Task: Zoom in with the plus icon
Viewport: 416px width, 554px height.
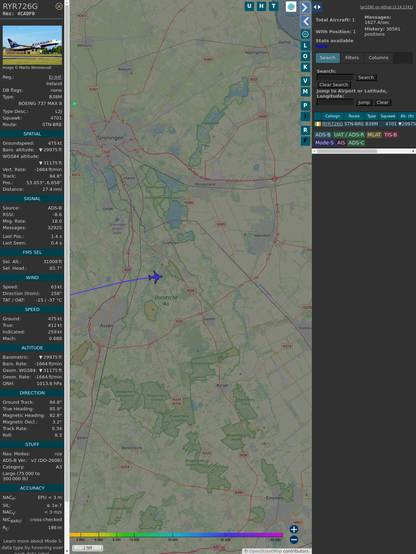Action: [x=294, y=529]
